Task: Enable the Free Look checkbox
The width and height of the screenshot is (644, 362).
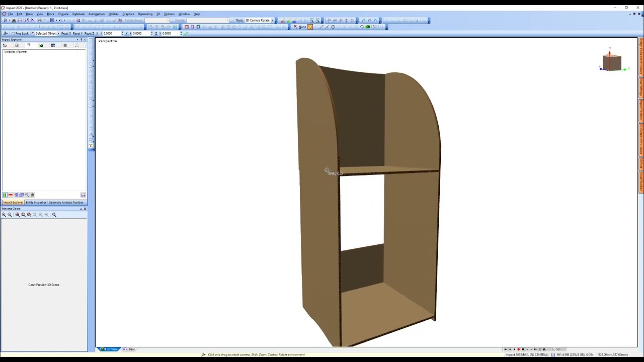Action: click(13, 33)
